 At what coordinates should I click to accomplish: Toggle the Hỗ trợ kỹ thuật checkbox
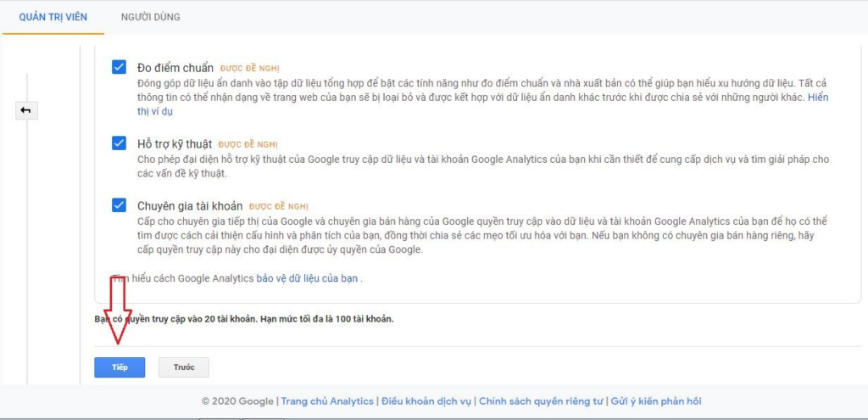pyautogui.click(x=119, y=143)
